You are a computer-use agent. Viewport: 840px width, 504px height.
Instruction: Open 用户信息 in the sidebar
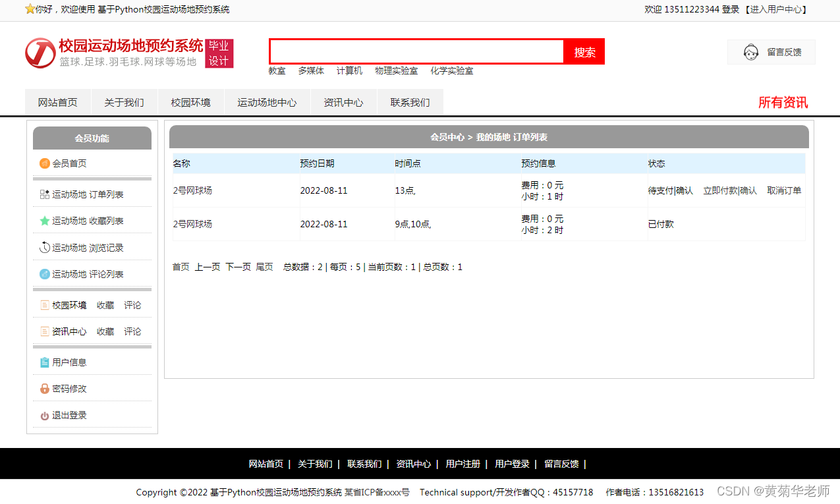pyautogui.click(x=69, y=362)
